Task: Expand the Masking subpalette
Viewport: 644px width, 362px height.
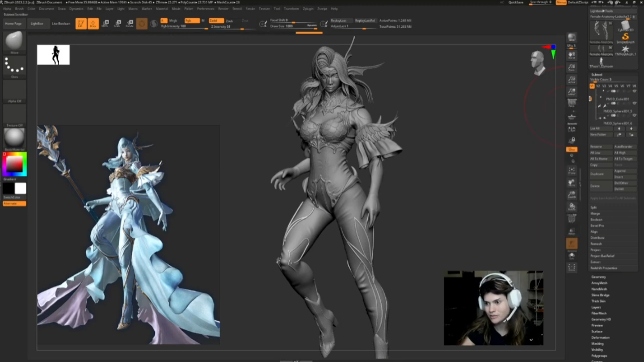Action: (x=597, y=344)
